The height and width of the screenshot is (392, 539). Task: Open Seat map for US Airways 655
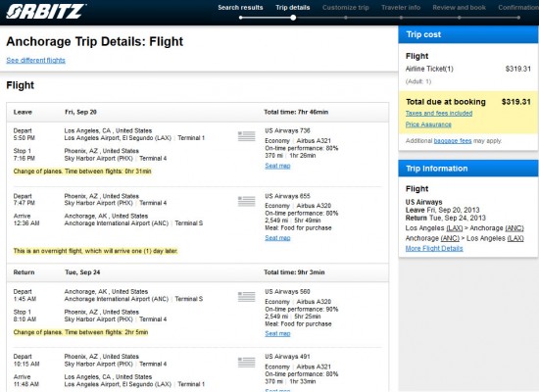pos(277,238)
